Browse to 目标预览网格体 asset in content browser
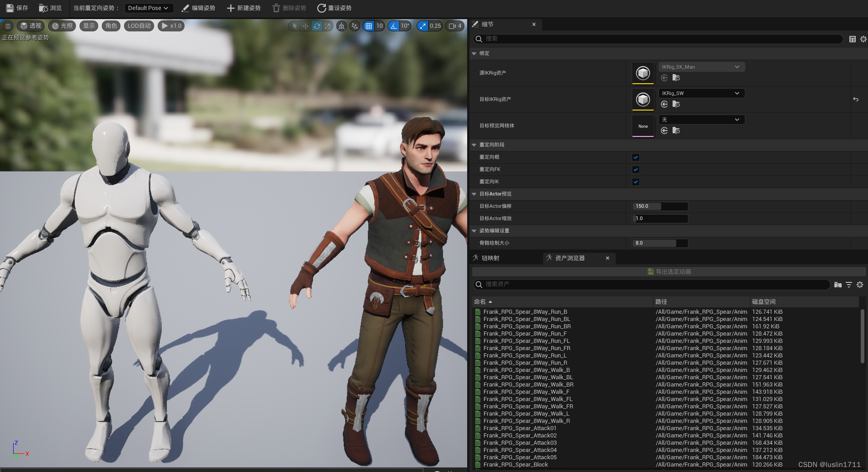 (x=676, y=131)
